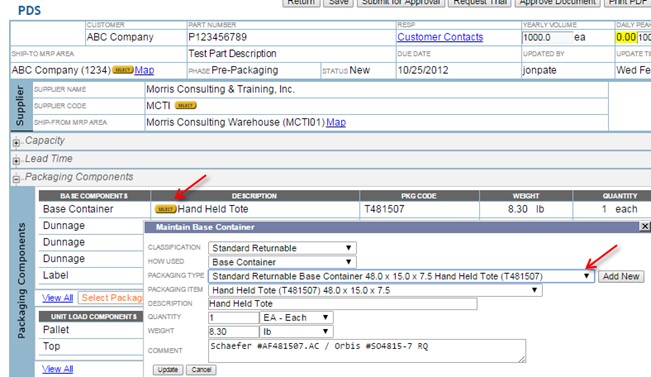Click the Test Part Description text

click(232, 54)
